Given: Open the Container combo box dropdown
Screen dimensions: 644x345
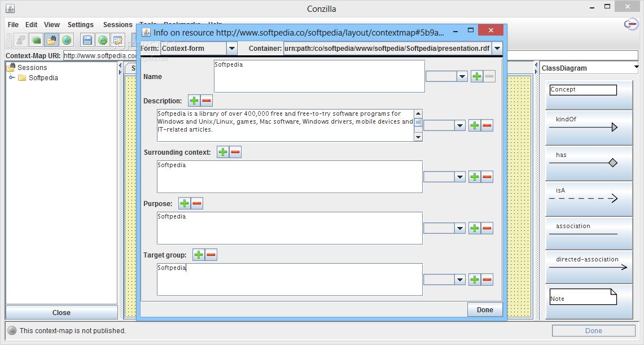Looking at the screenshot, I should 497,49.
